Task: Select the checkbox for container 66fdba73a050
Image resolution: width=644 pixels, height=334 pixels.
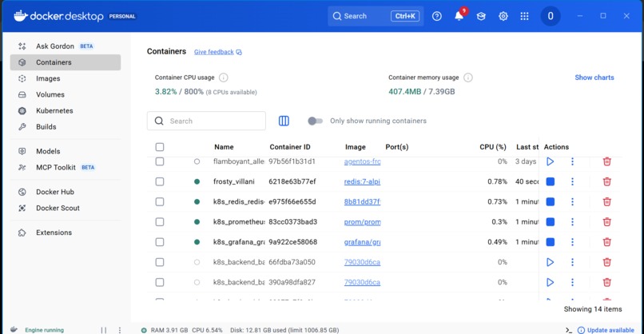Action: pos(160,262)
